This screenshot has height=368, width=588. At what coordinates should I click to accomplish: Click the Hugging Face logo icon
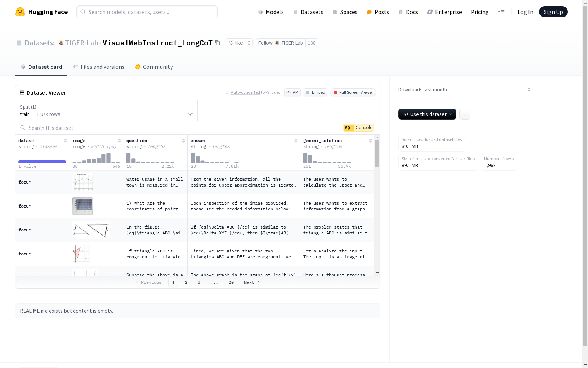(20, 12)
